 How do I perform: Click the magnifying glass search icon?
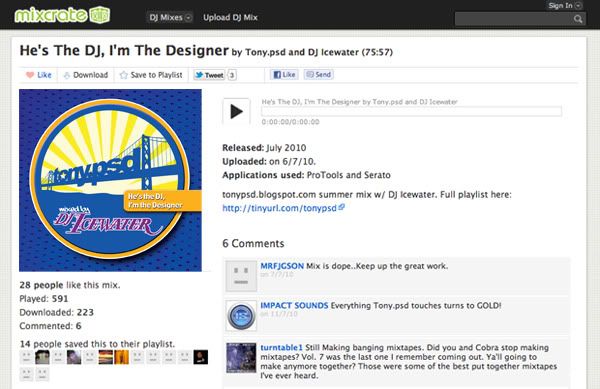point(578,19)
